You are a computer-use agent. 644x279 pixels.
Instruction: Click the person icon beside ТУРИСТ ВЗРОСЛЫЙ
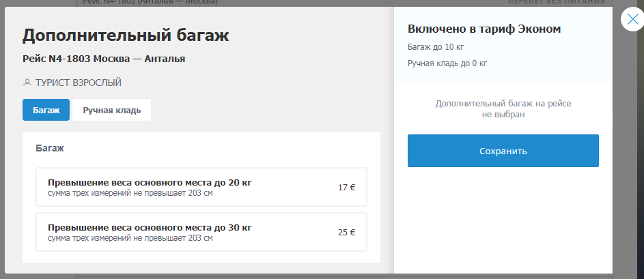(27, 83)
